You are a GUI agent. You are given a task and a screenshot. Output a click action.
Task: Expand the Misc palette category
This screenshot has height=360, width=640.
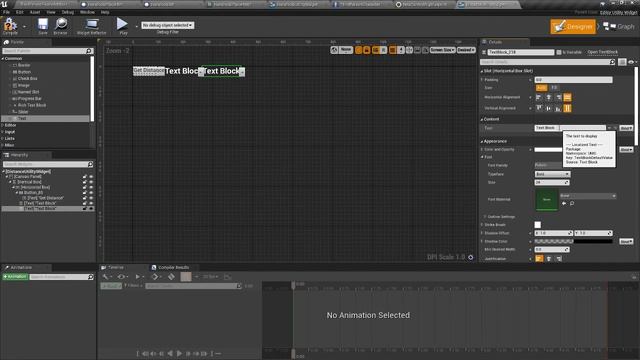(x=3, y=145)
